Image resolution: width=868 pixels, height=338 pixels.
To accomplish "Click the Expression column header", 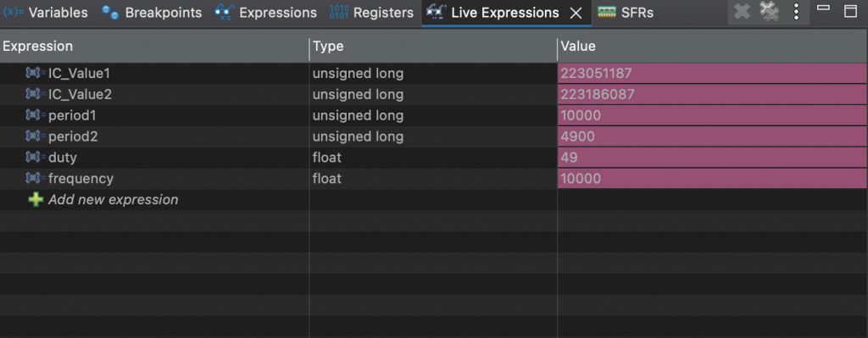I will coord(154,47).
